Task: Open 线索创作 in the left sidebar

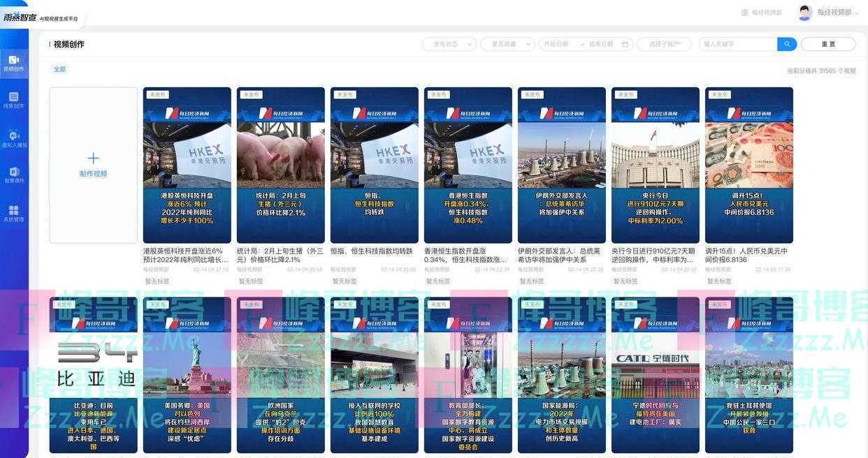Action: (13, 101)
